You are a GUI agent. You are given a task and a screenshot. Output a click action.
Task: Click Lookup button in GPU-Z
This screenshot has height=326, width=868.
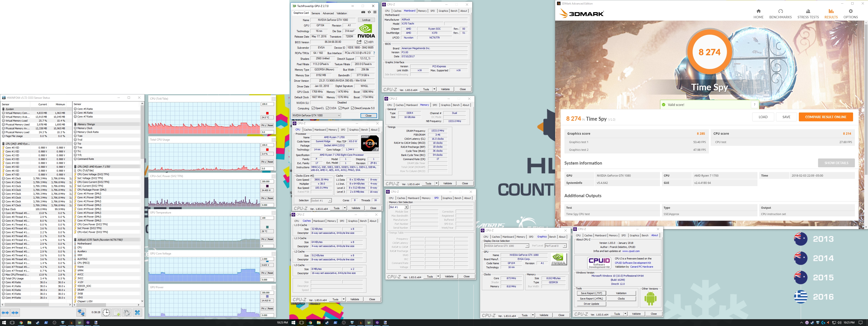366,20
